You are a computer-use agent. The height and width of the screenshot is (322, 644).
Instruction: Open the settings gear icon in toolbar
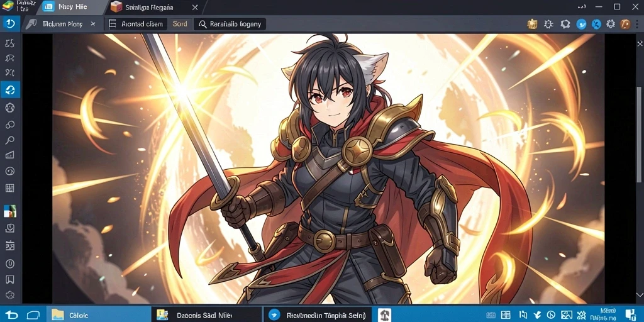(x=610, y=24)
